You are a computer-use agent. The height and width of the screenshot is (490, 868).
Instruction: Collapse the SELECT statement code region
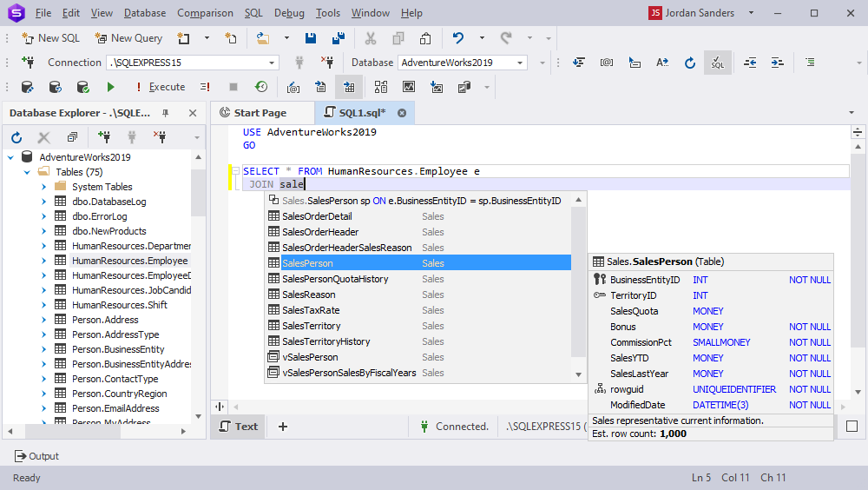(236, 171)
